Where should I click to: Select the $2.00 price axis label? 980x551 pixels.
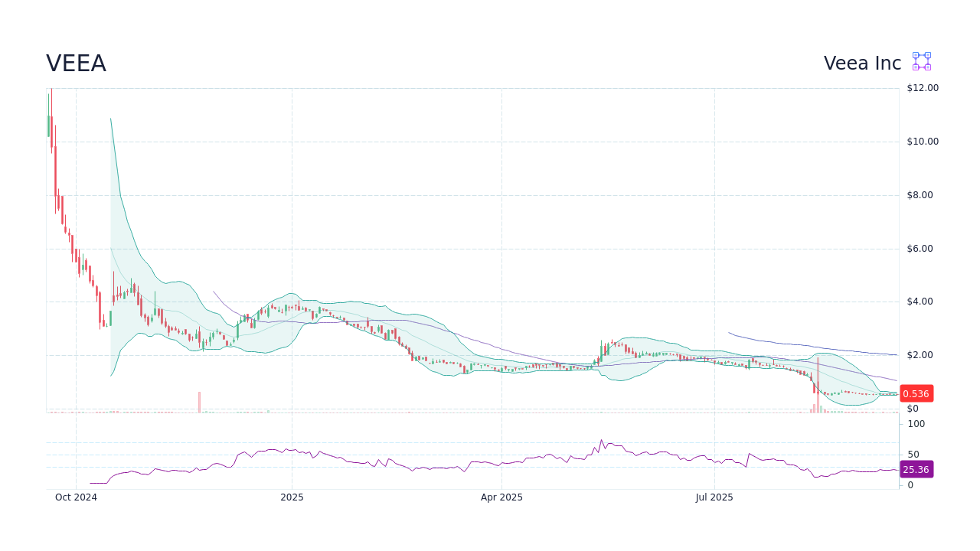coord(920,355)
